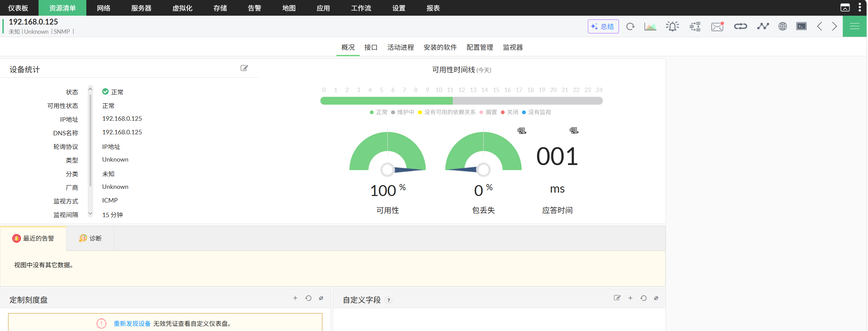Click the refresh icon in device toolbar

tap(630, 26)
